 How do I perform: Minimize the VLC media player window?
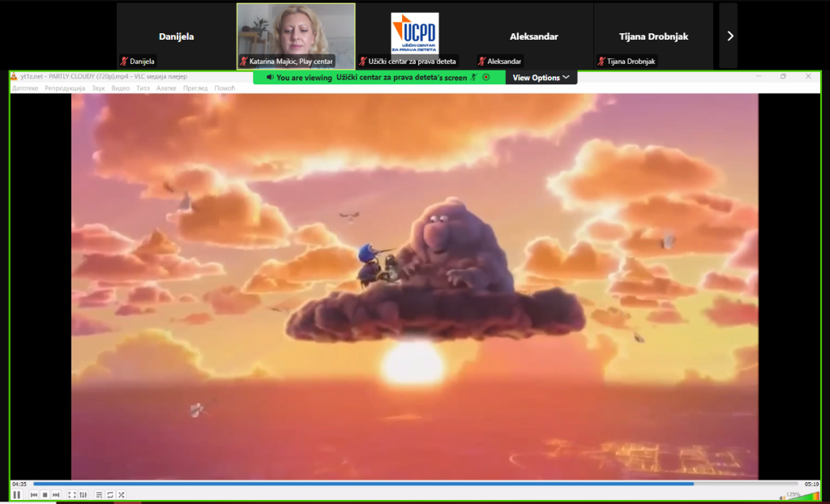[x=759, y=77]
